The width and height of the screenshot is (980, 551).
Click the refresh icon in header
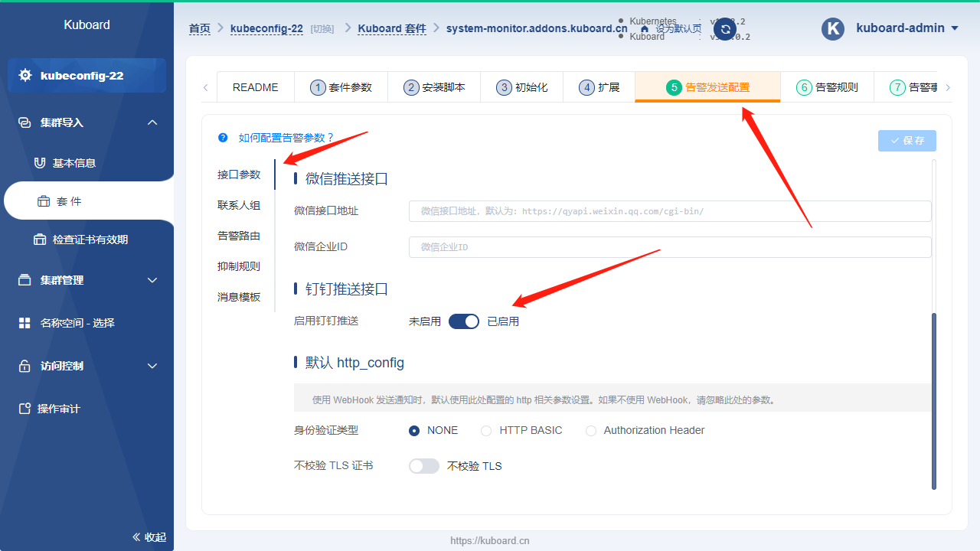724,29
